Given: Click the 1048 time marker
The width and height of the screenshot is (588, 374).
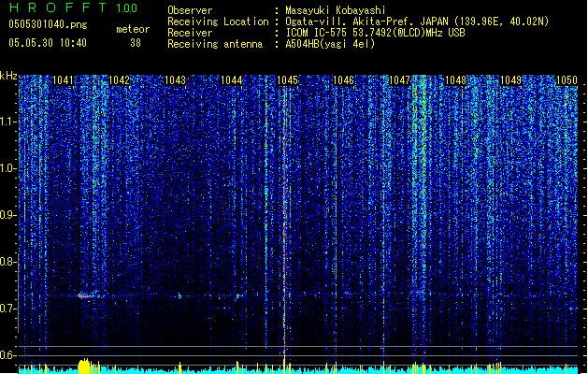Looking at the screenshot, I should 455,80.
